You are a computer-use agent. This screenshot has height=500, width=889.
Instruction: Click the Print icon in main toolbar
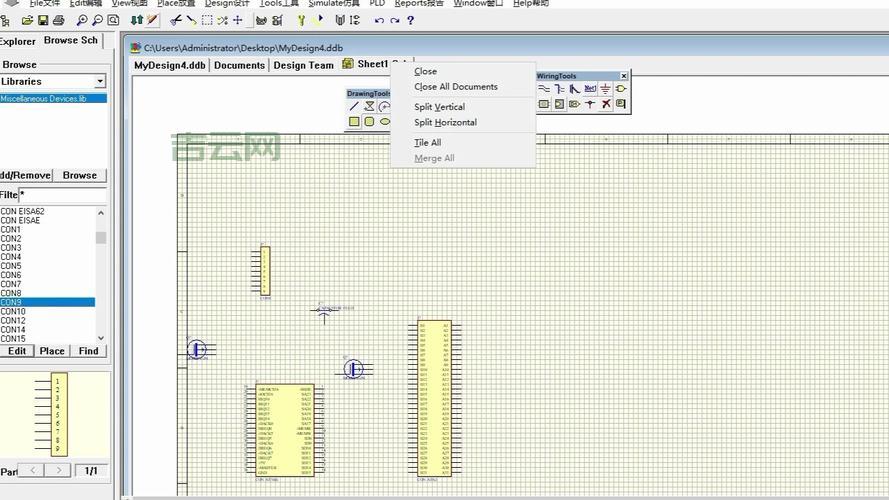coord(59,20)
